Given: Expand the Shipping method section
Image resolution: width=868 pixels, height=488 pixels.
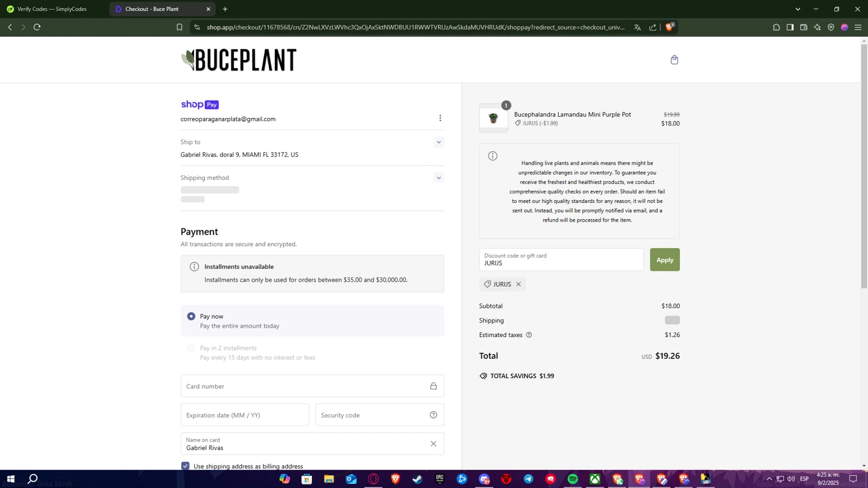Looking at the screenshot, I should point(439,178).
